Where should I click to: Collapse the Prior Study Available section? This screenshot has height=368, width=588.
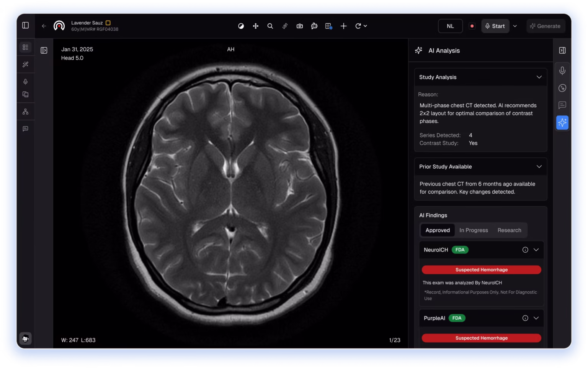click(x=539, y=167)
